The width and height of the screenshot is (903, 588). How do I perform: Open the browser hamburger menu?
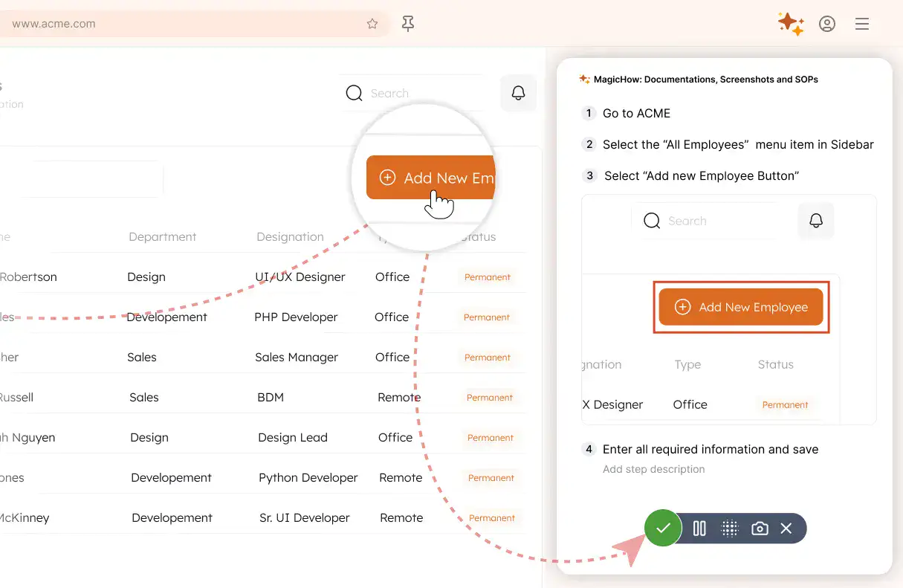point(862,24)
